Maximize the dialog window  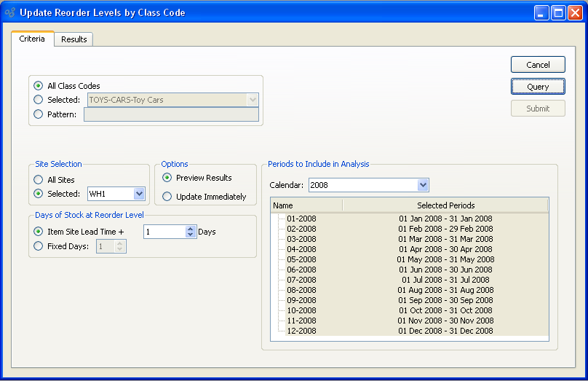(558, 12)
